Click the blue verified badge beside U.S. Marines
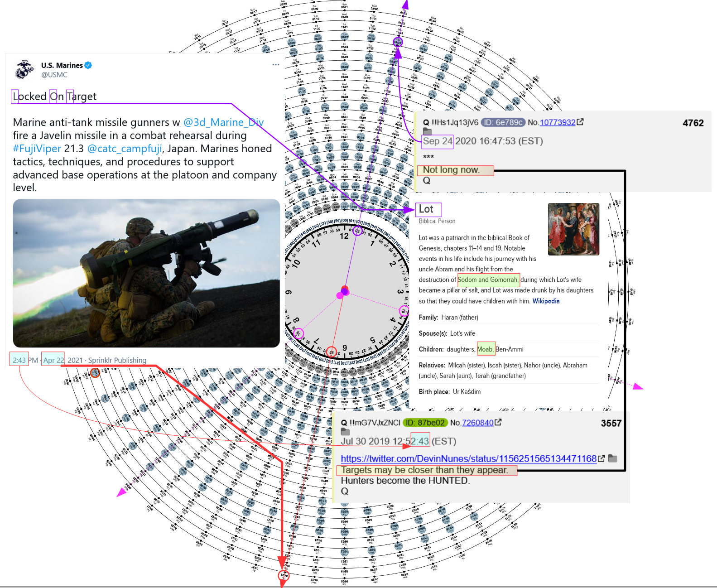The width and height of the screenshot is (717, 588). (x=89, y=65)
